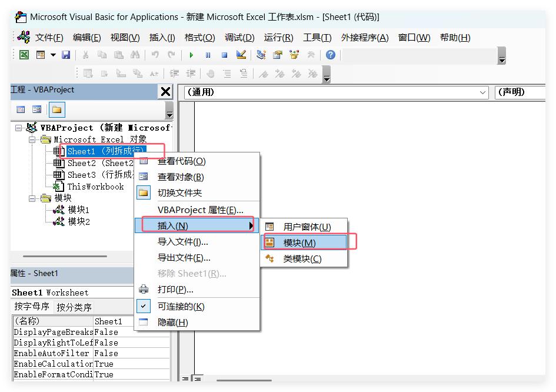Select Sheet1 (列拆成行) in project tree
The height and width of the screenshot is (392, 556).
[105, 151]
